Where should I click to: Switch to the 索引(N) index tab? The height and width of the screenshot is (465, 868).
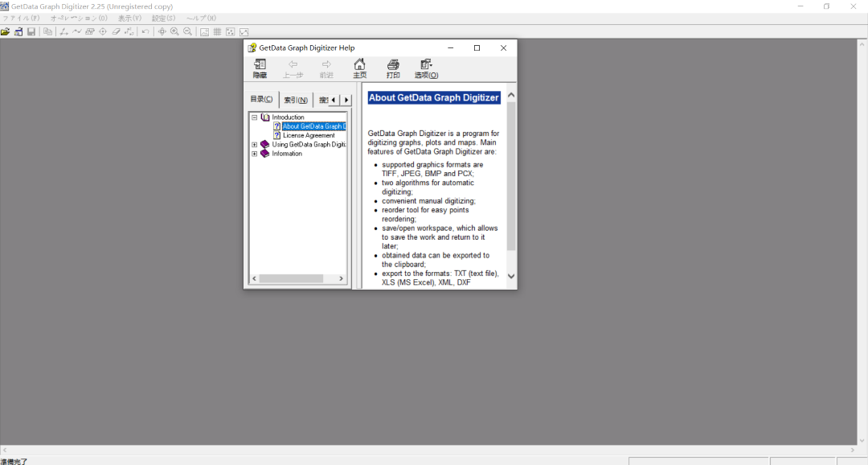click(x=294, y=99)
